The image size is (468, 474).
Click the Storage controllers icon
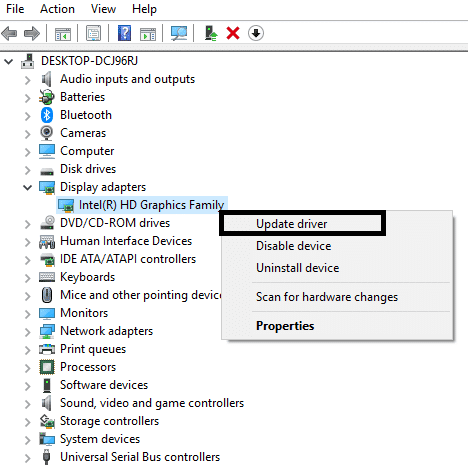47,421
